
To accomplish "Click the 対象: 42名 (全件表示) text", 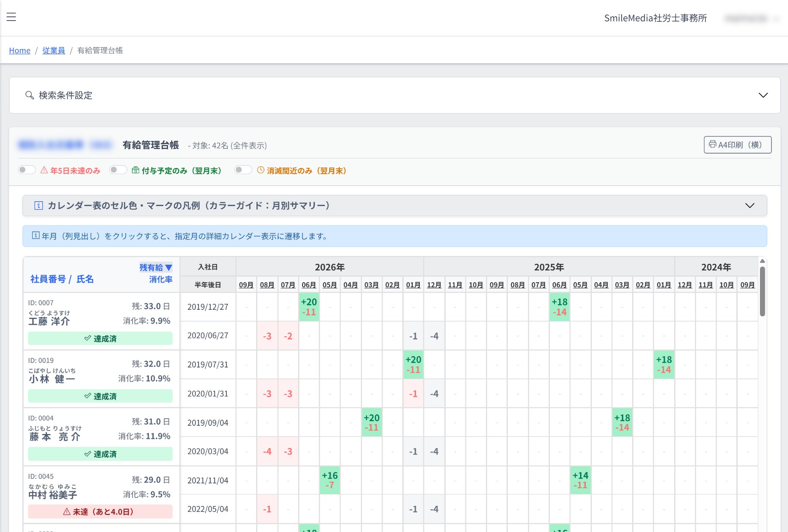I will click(229, 145).
